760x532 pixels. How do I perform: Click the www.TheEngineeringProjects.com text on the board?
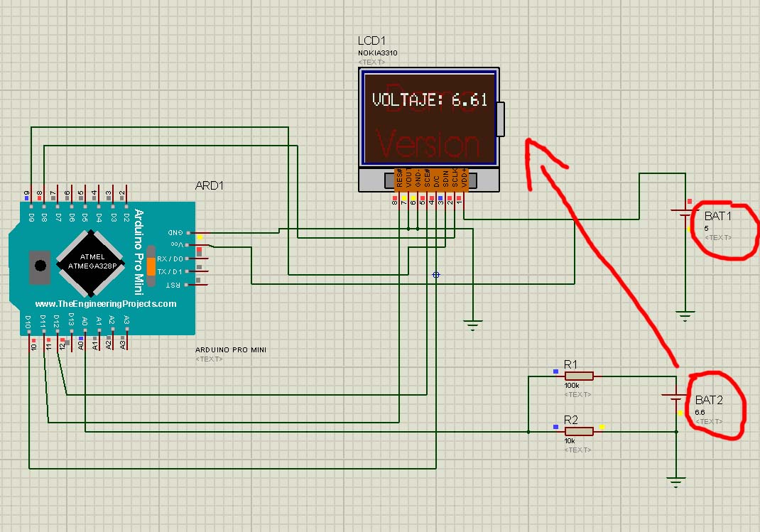pos(106,304)
